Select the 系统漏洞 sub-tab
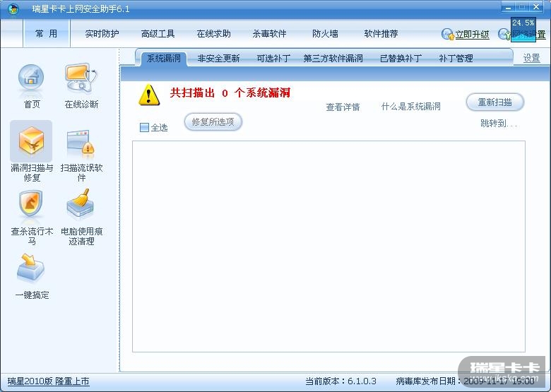The image size is (551, 392). [x=164, y=58]
